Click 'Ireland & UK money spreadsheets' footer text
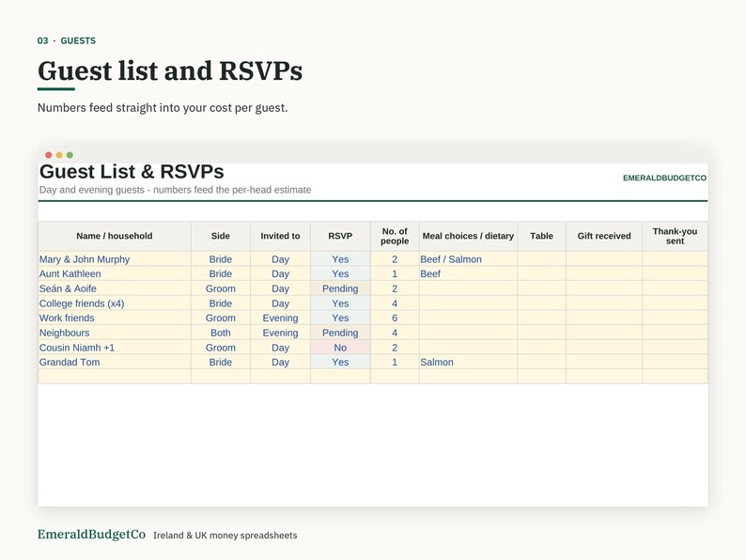746x560 pixels. pyautogui.click(x=225, y=536)
